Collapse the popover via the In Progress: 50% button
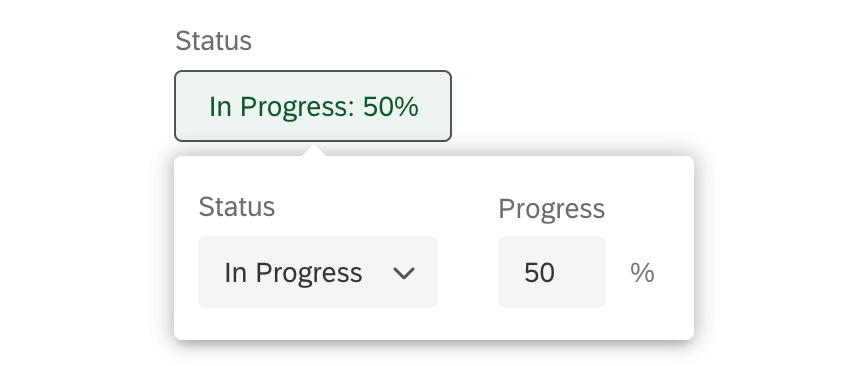This screenshot has width=850, height=366. coord(313,106)
